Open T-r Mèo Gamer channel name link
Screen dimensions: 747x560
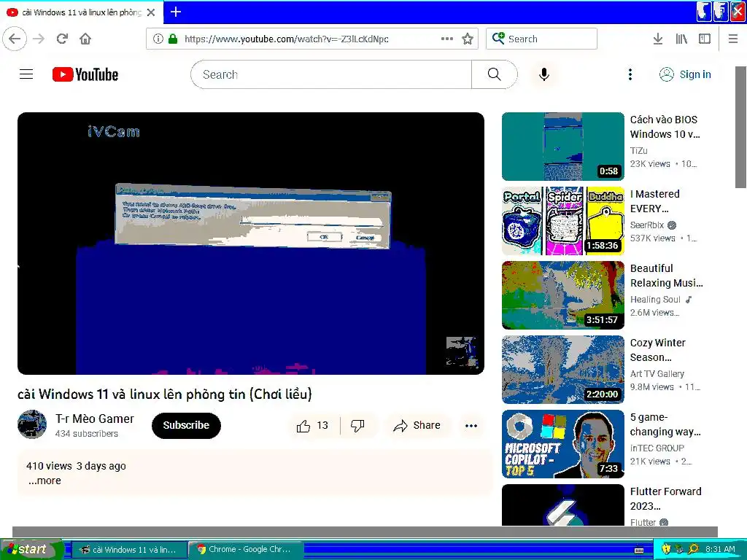click(94, 419)
